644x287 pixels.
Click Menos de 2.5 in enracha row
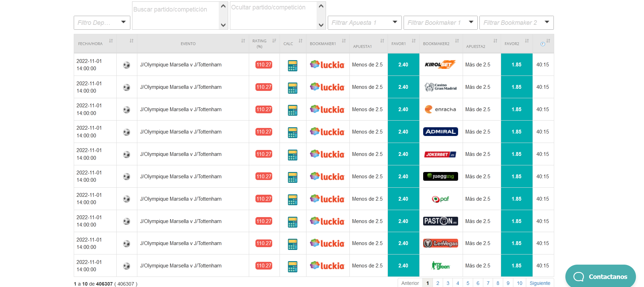coord(367,109)
